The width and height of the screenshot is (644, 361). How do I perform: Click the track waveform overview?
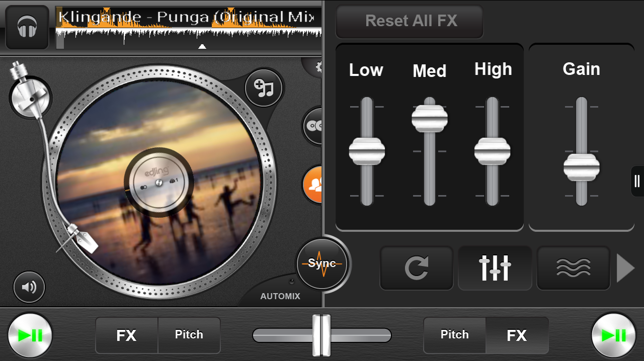click(x=189, y=28)
